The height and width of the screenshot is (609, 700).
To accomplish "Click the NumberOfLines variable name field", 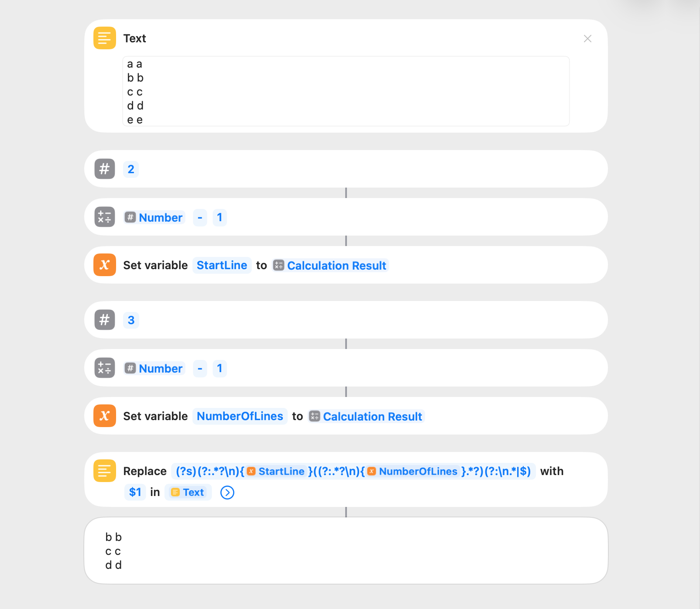I will [240, 416].
